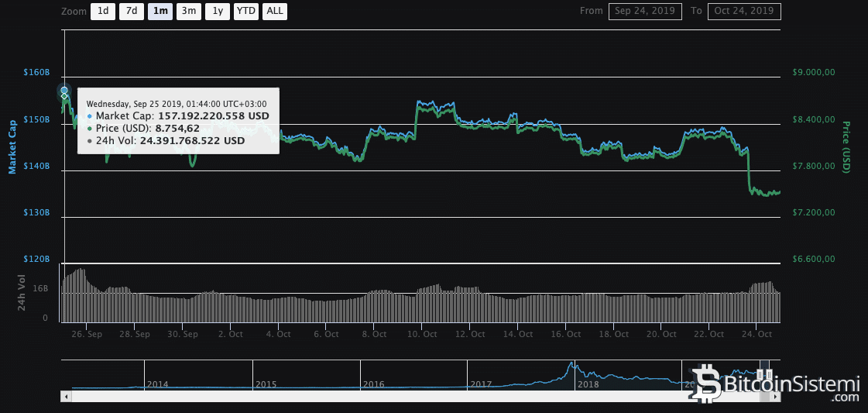This screenshot has width=868, height=413.
Task: Click the active 1m zoom button
Action: pyautogui.click(x=160, y=11)
